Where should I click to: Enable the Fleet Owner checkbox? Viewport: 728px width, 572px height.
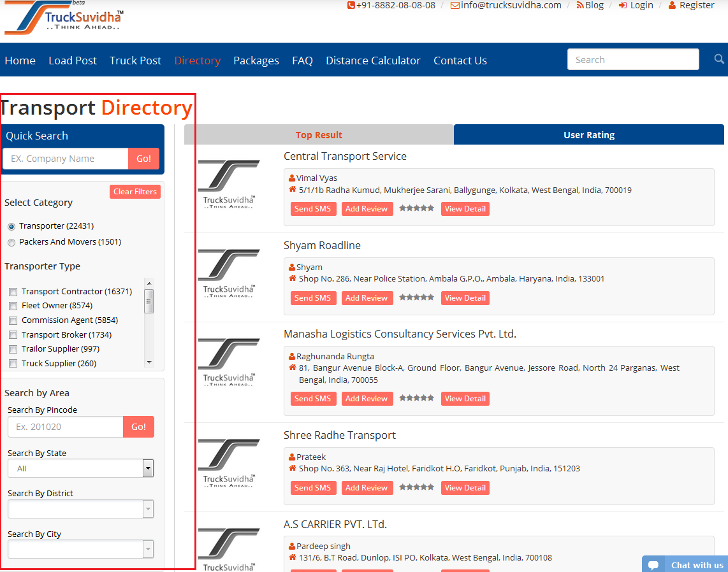[x=13, y=306]
